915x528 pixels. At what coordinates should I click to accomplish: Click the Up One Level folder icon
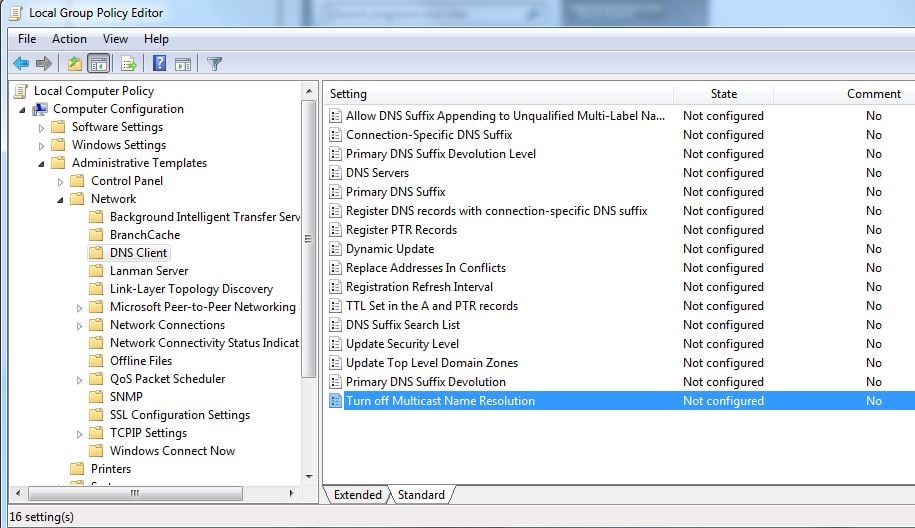click(74, 64)
